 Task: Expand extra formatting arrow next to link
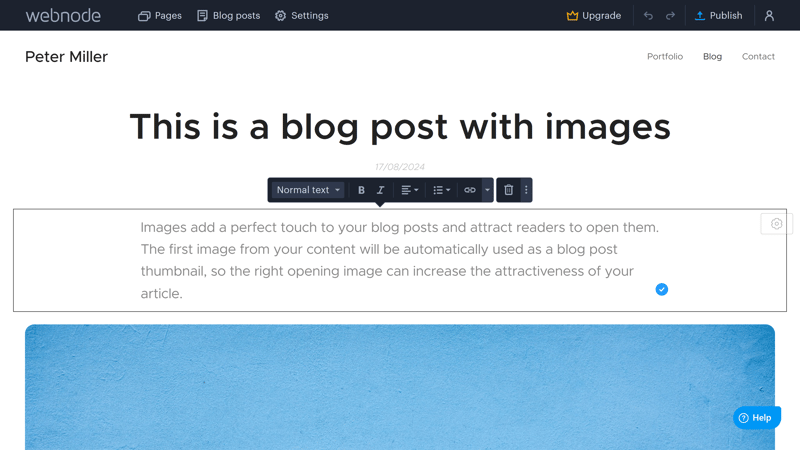[487, 190]
